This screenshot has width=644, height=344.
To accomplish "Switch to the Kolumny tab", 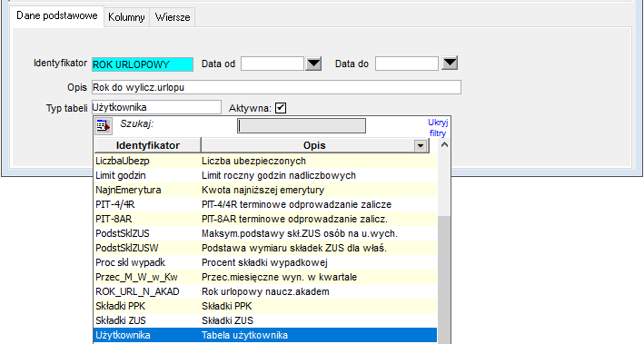I will pyautogui.click(x=126, y=17).
